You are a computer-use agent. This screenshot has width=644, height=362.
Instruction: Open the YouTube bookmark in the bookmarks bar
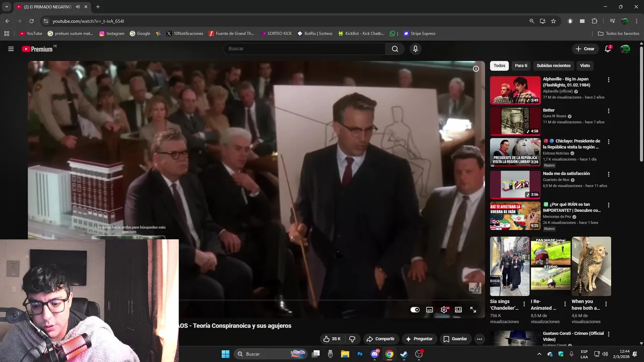tap(31, 34)
